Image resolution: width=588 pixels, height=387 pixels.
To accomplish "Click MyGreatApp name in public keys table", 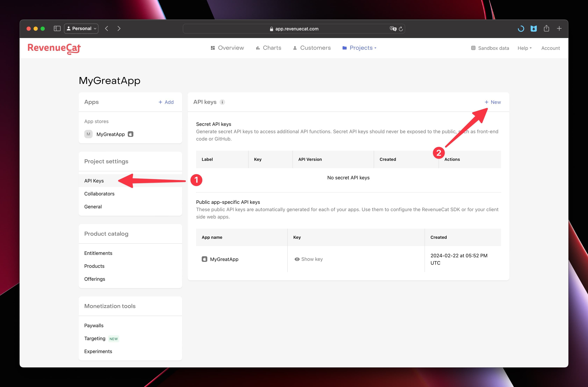I will 224,259.
